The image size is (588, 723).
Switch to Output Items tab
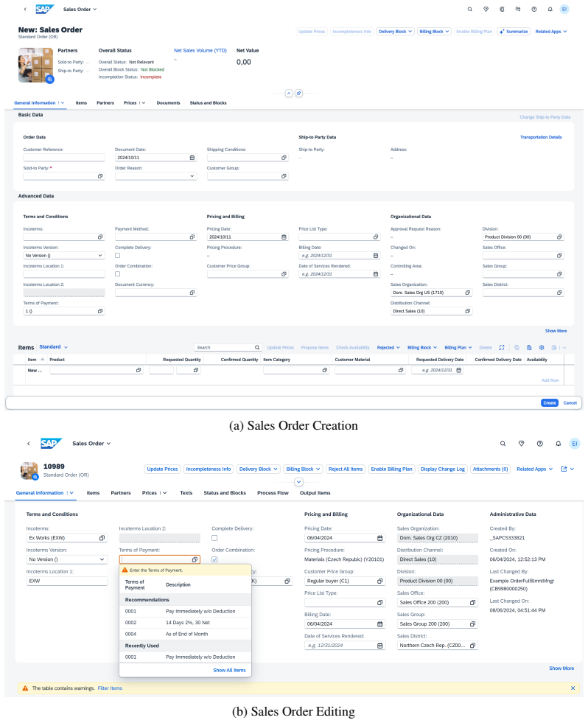(315, 493)
